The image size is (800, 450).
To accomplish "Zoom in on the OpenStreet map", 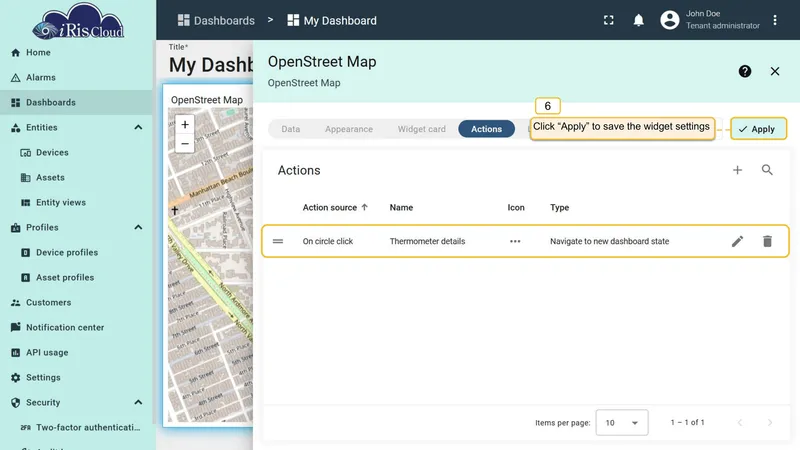I will pos(185,124).
